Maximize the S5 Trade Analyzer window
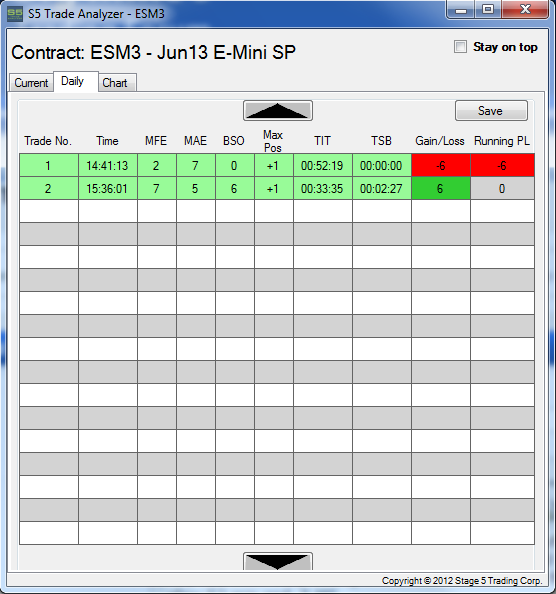The image size is (556, 594). tap(488, 9)
